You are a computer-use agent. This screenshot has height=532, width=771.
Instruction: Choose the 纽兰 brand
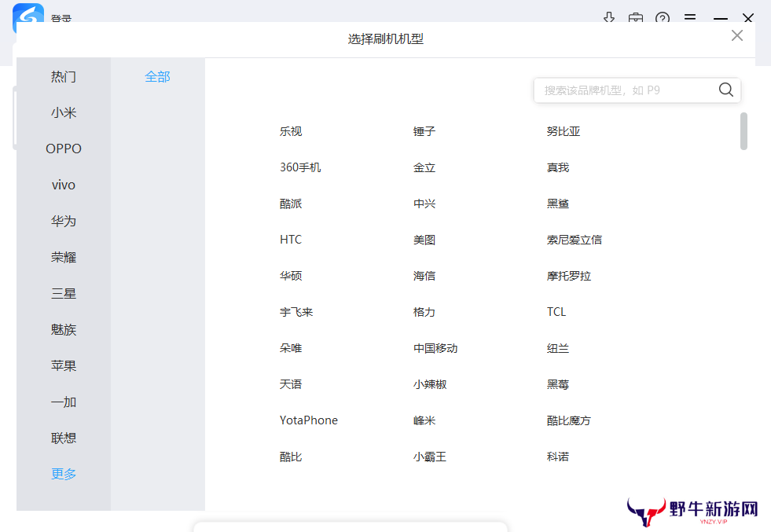coord(557,348)
